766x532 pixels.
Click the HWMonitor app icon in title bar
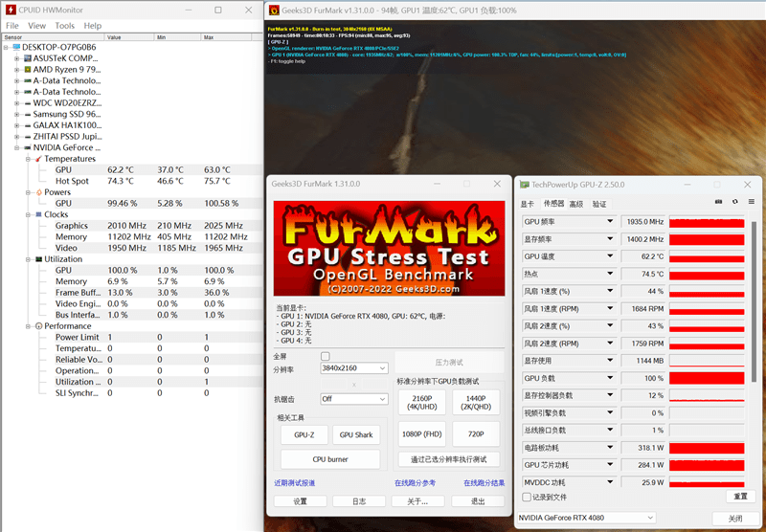pyautogui.click(x=11, y=10)
